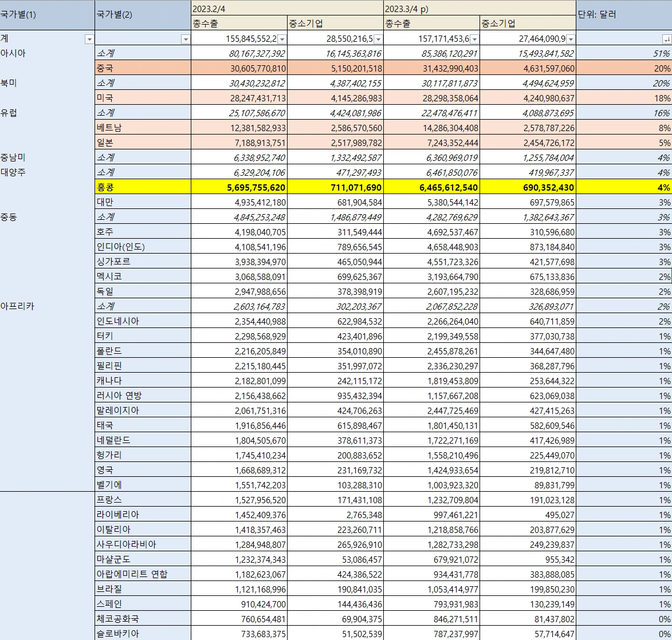
Task: Select value 5,695,755,620 in 홍콩 row
Action: click(239, 187)
